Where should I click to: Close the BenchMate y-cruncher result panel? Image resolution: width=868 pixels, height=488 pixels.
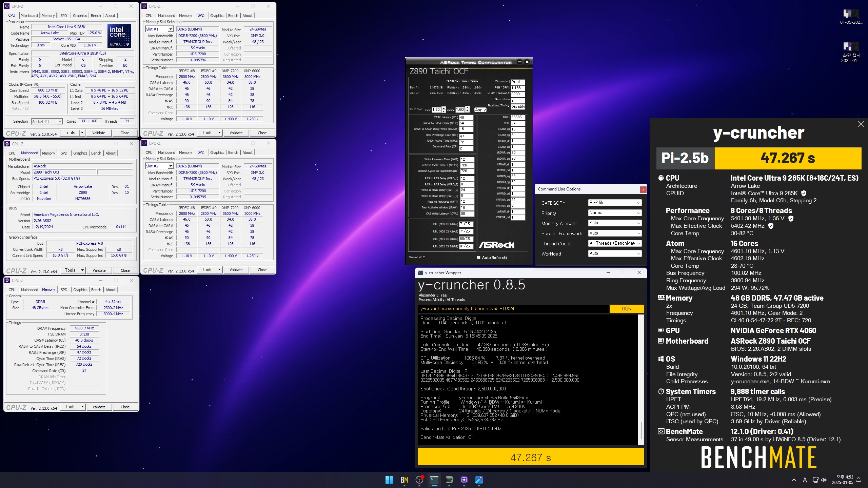pyautogui.click(x=861, y=124)
